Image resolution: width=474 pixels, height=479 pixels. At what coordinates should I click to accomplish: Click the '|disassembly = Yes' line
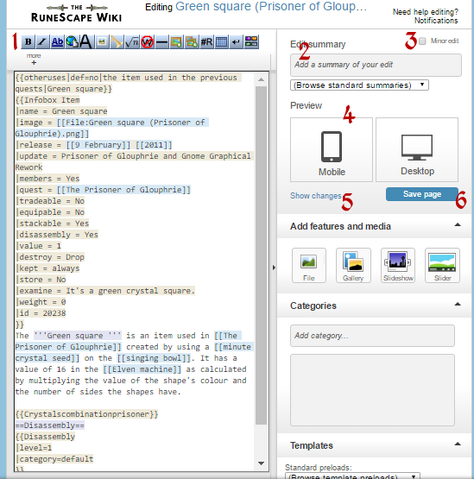[57, 235]
